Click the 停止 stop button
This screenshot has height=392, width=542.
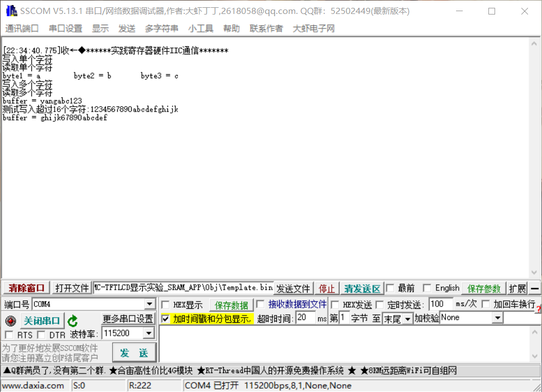click(327, 288)
